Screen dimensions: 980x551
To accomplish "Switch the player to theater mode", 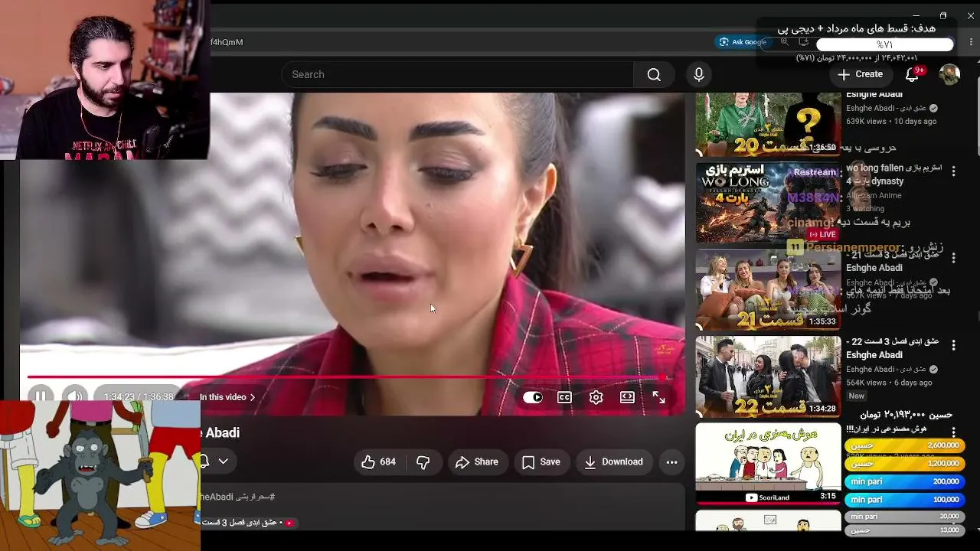I will [627, 397].
